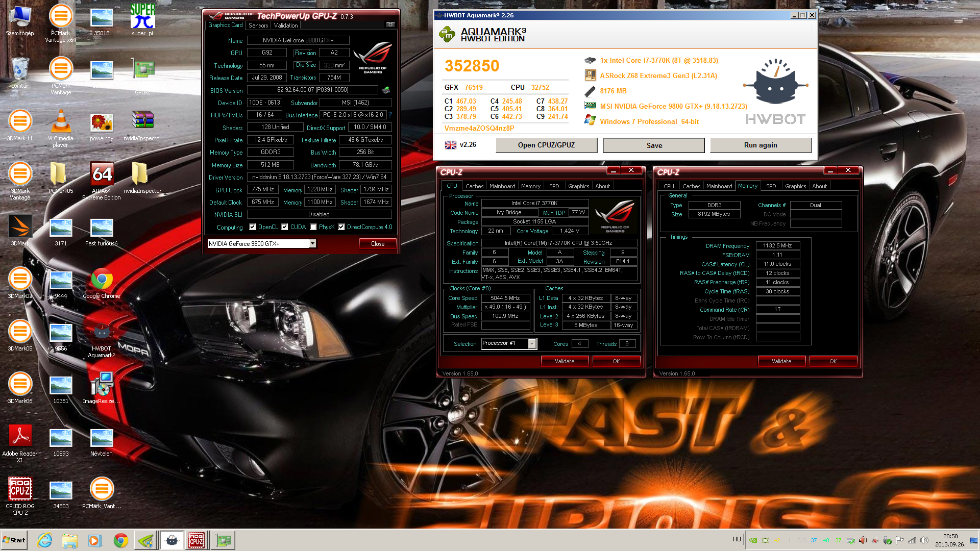The height and width of the screenshot is (551, 980).
Task: Click Validate in the left CPU-Z window
Action: tap(565, 361)
